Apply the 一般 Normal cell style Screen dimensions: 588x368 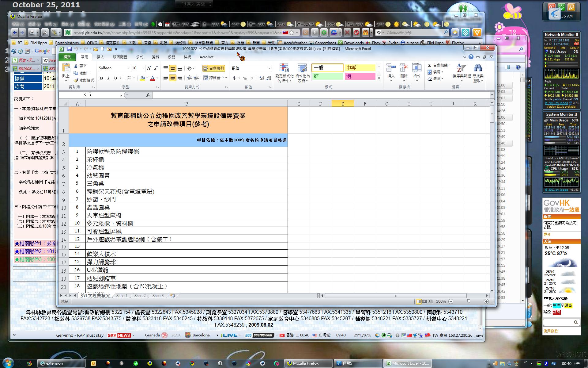(x=327, y=68)
